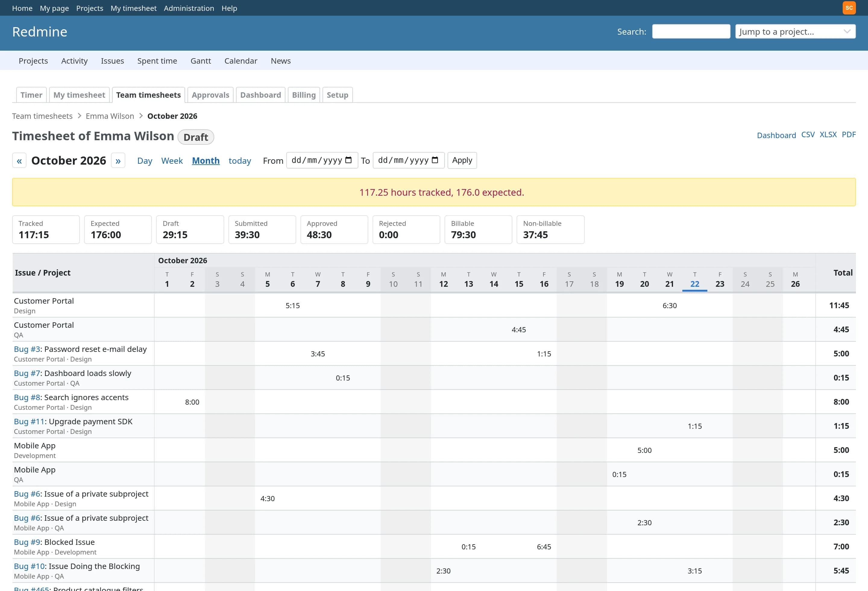Open Issues in the main navigation
The width and height of the screenshot is (868, 591).
click(112, 61)
